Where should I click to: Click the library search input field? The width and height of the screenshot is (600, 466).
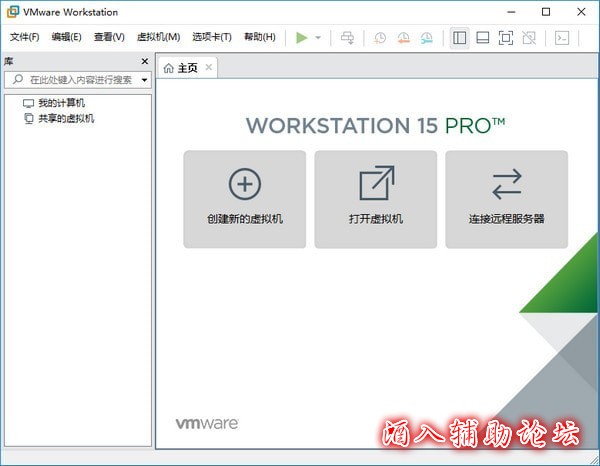click(80, 80)
